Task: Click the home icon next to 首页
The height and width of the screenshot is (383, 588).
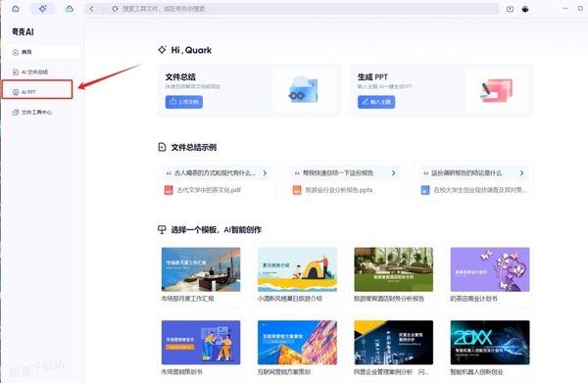Action: (16, 52)
